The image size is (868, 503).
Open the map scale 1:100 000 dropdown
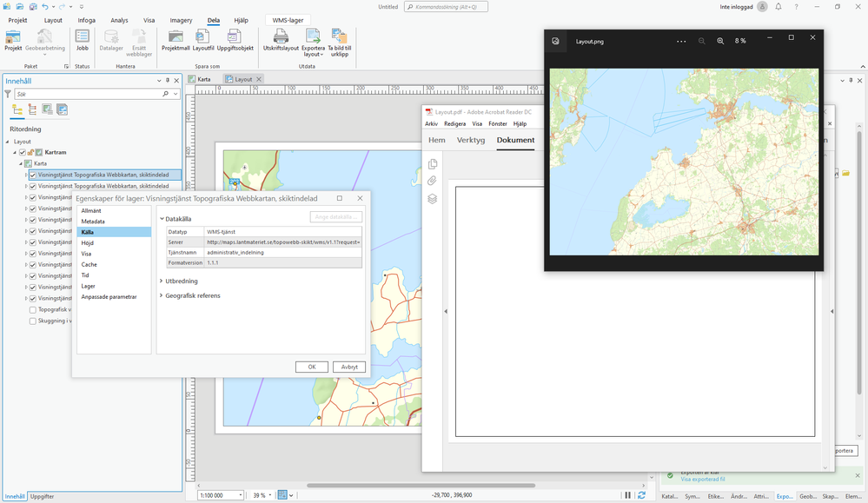[x=241, y=495]
